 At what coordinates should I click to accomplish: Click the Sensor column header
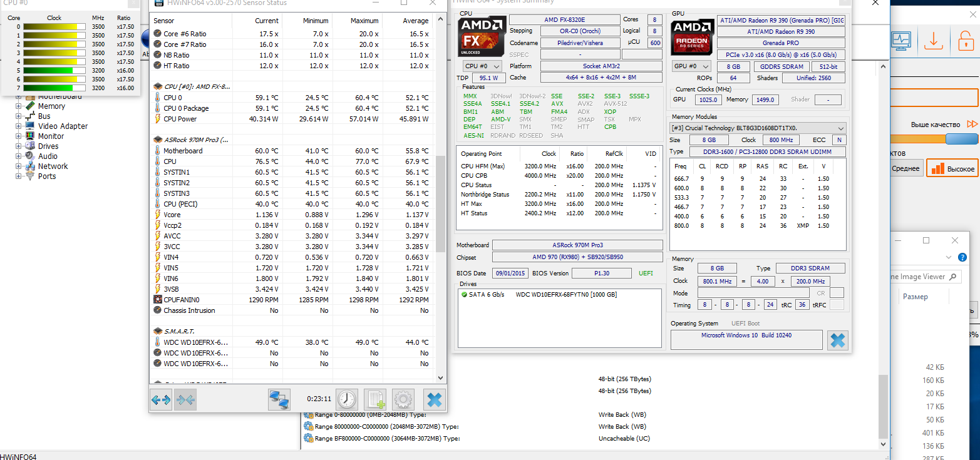click(191, 21)
